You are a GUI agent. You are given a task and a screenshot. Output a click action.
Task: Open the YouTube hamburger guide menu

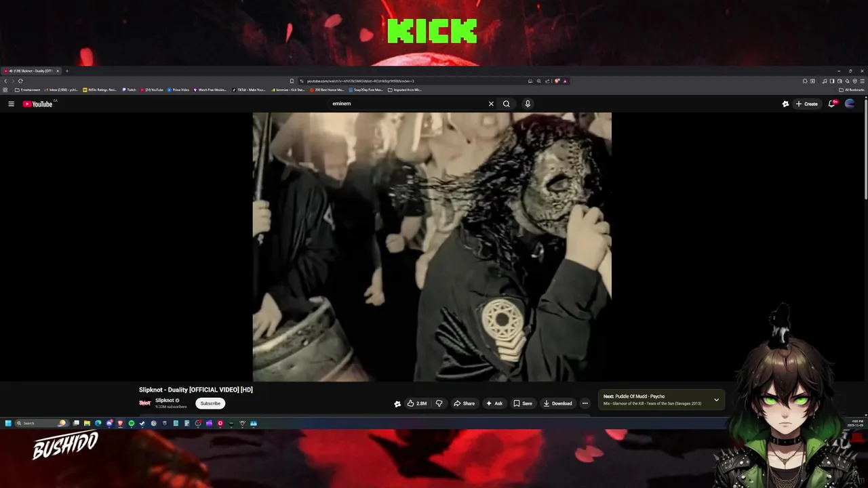point(11,104)
